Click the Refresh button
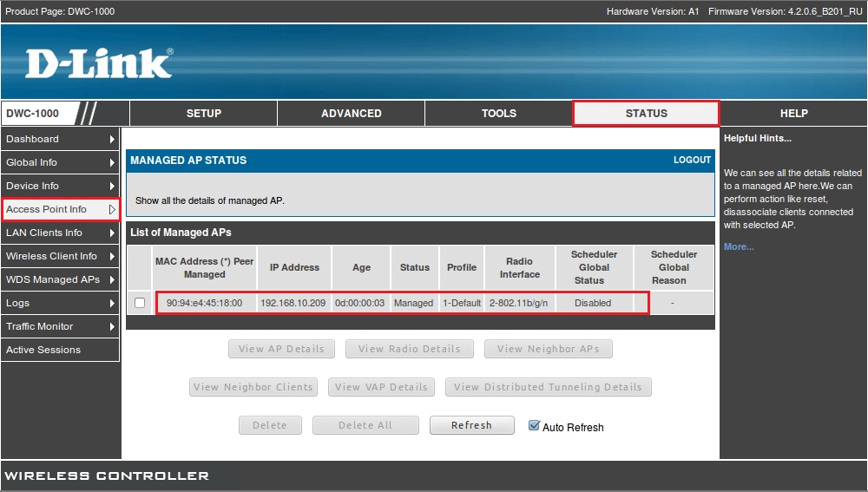The image size is (868, 492). click(471, 425)
